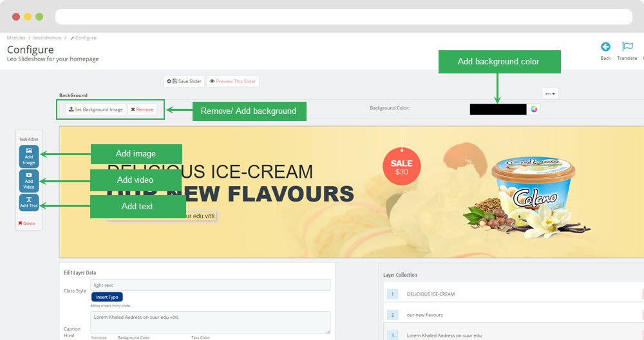The image size is (644, 340).
Task: Click the Insert Typo button
Action: (107, 297)
